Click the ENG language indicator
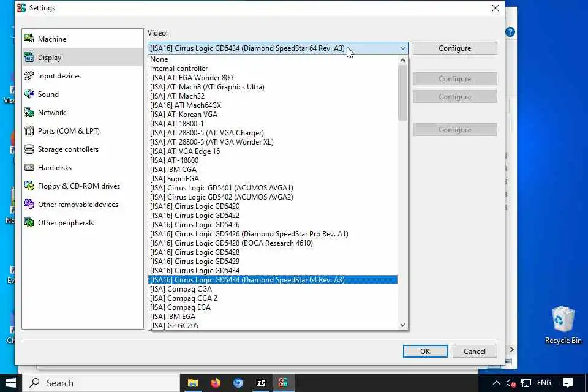588x392 pixels. [x=544, y=383]
